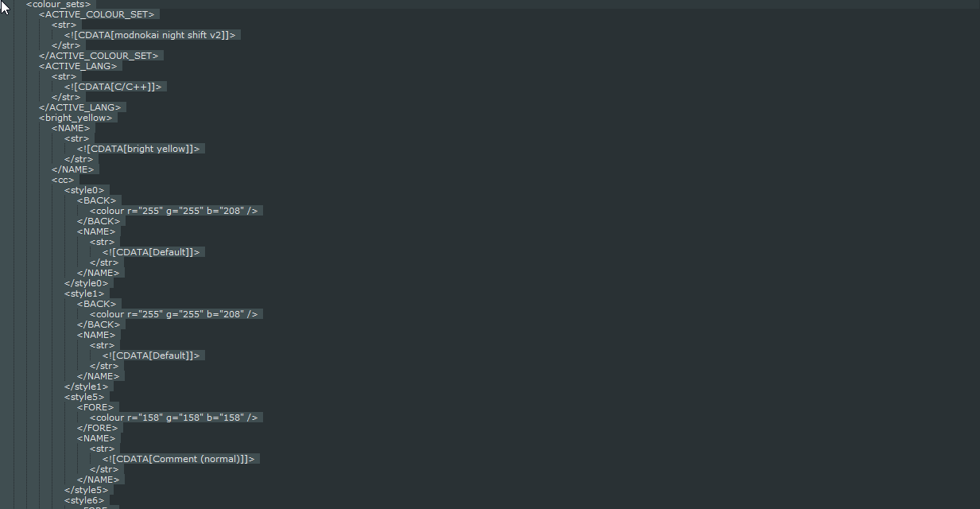Screen dimensions: 980x509
Task: Click the closing </ACTIVE_COLOUR_SET> tag
Action: click(100, 56)
